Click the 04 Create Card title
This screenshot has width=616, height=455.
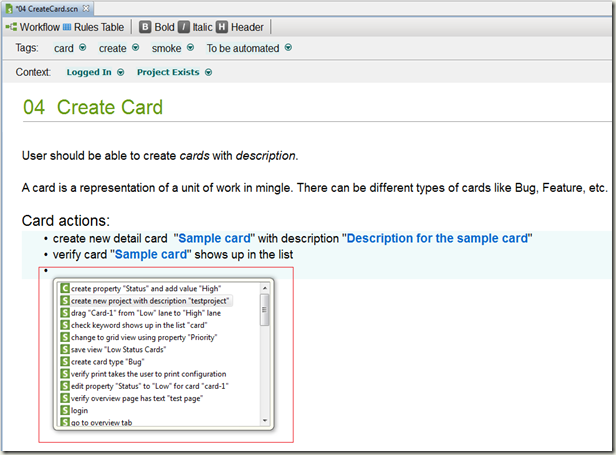point(93,107)
